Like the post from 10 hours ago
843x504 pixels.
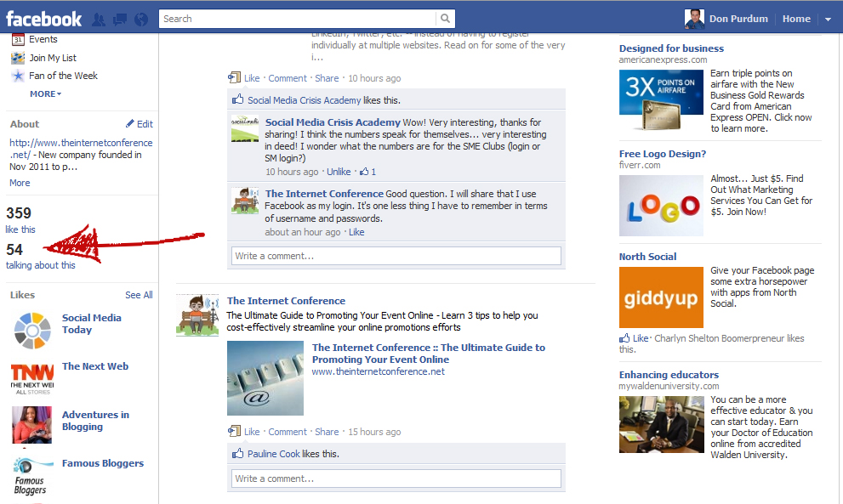(x=252, y=78)
